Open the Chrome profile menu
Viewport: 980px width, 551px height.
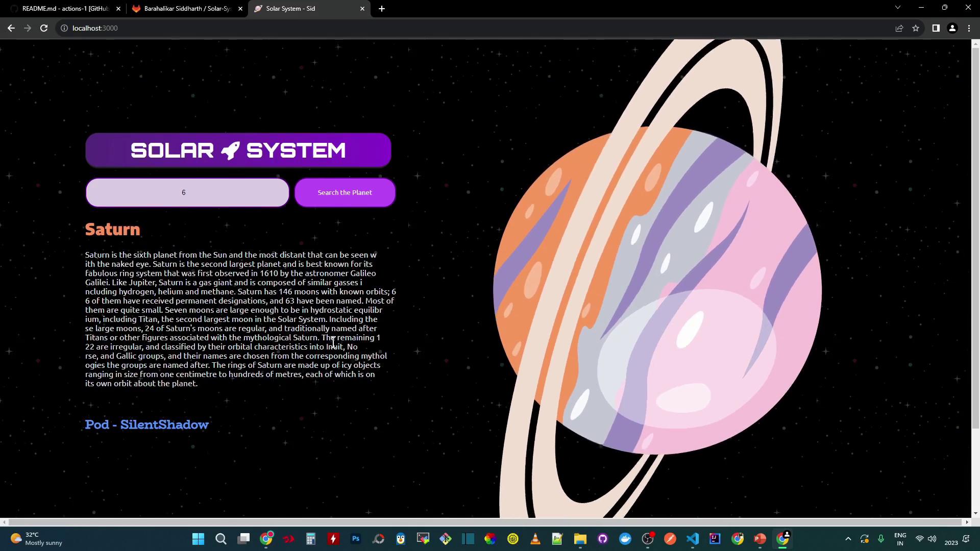pos(952,28)
